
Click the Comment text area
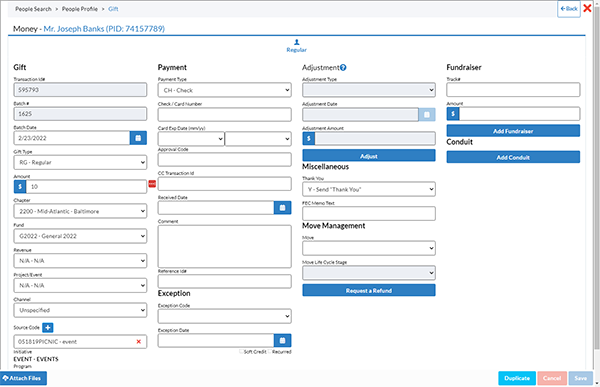click(225, 247)
